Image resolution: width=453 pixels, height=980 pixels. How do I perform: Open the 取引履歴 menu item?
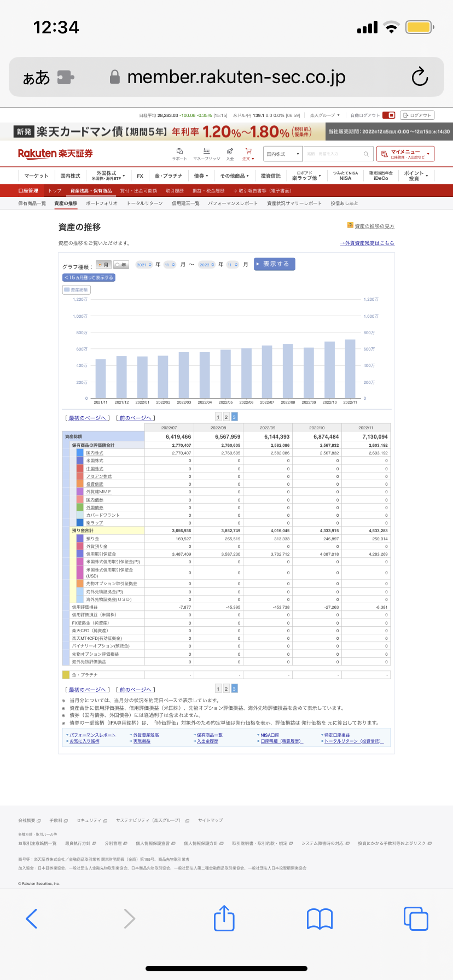(175, 191)
